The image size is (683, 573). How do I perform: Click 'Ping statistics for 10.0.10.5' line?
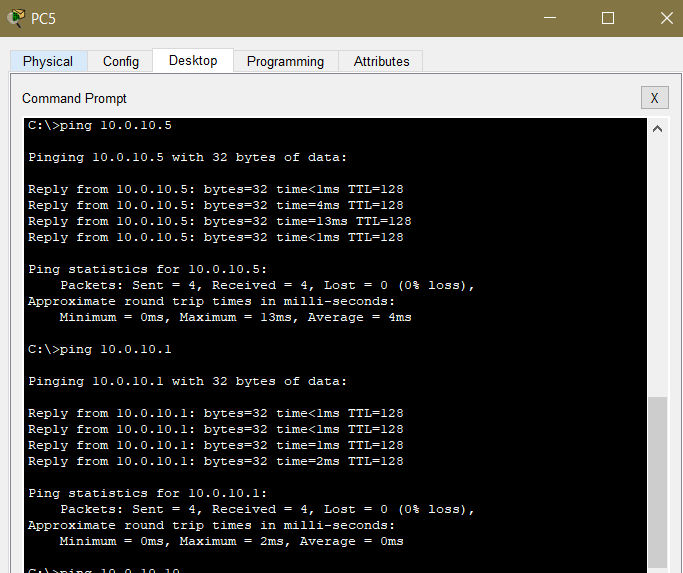click(x=147, y=269)
